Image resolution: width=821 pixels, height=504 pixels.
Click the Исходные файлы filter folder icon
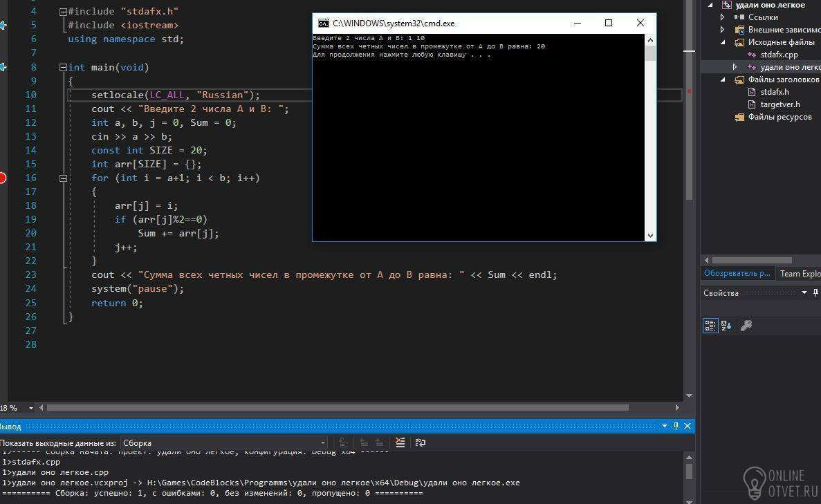(739, 42)
